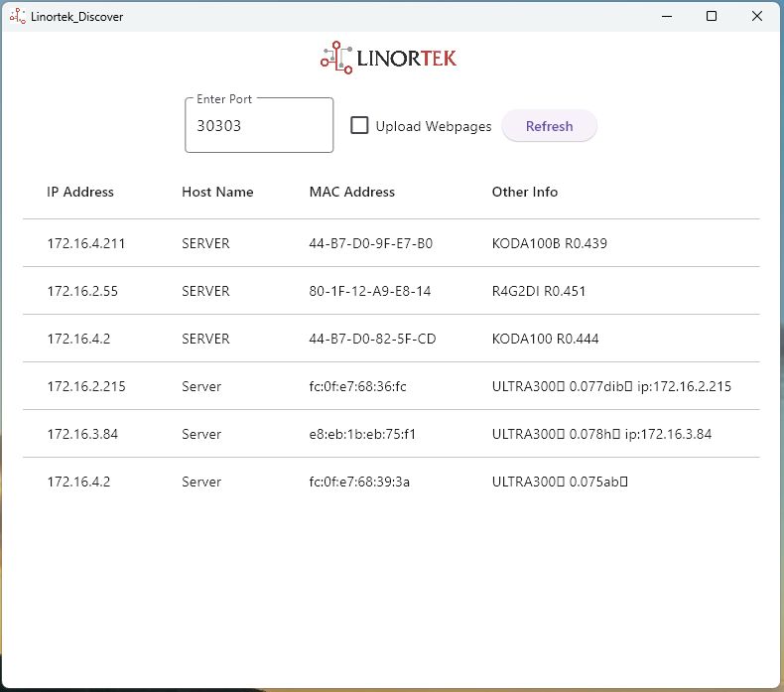Select IP address 172.16.4.211
This screenshot has width=784, height=692.
coord(86,243)
